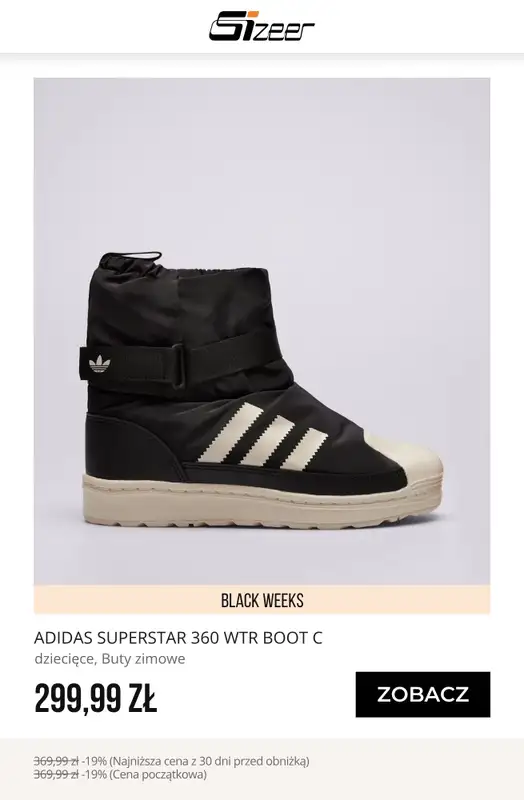The height and width of the screenshot is (800, 524).
Task: Click the adidas trefoil logo on the boot strap
Action: coord(99,364)
